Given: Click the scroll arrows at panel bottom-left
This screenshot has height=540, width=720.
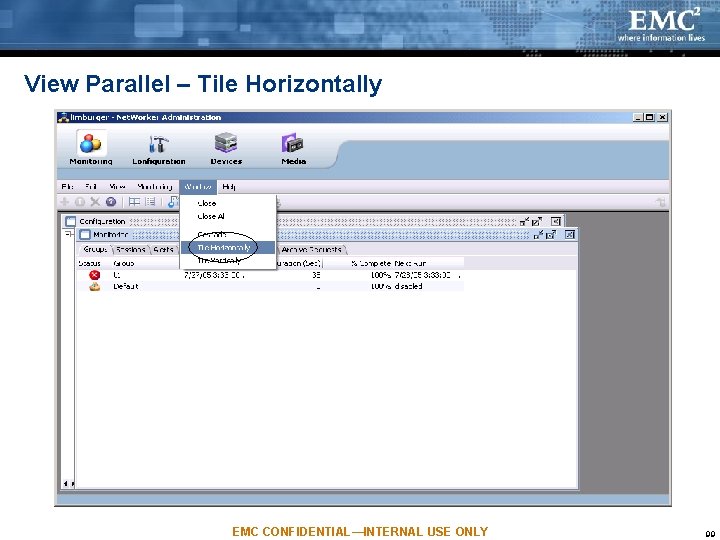Looking at the screenshot, I should coord(68,484).
